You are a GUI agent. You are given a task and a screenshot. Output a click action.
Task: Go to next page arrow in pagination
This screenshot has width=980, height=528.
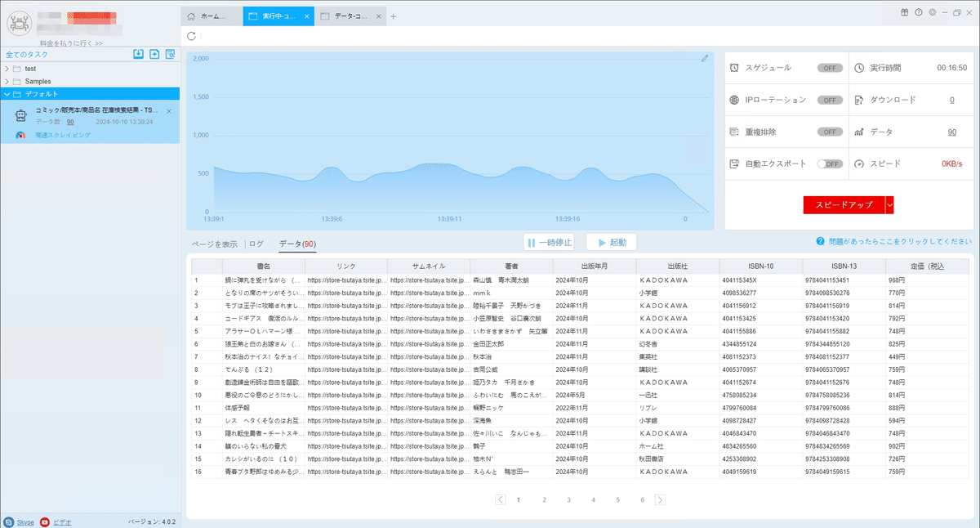(x=660, y=499)
